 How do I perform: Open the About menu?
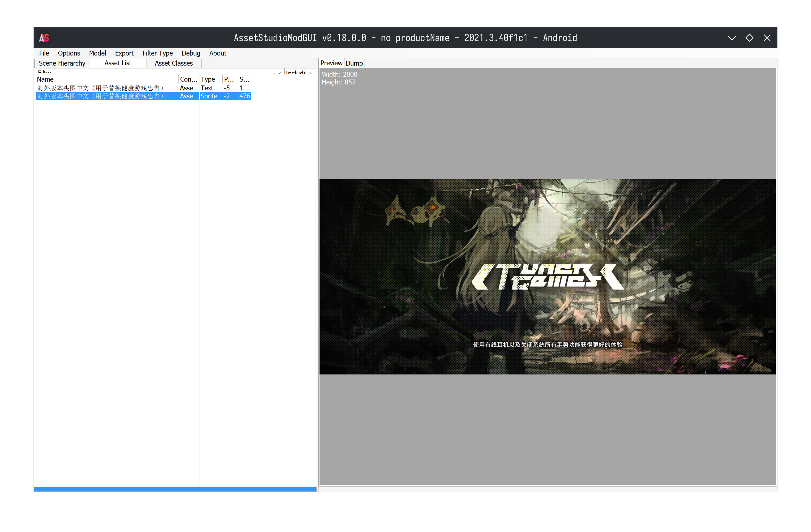coord(218,53)
